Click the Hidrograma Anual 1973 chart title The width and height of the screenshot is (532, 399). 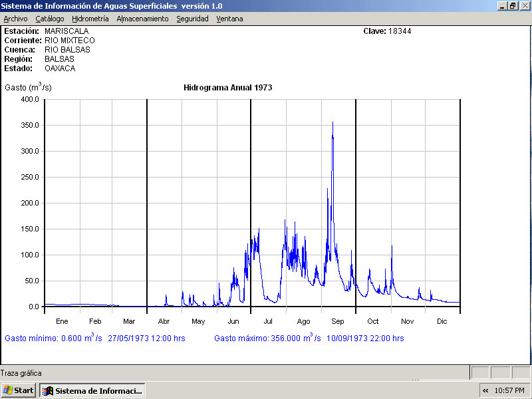[x=227, y=87]
